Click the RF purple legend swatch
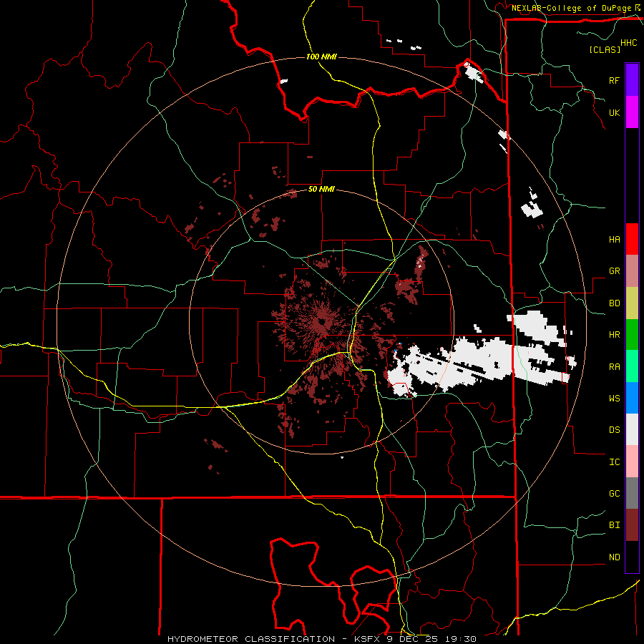This screenshot has width=644, height=644. tap(632, 80)
